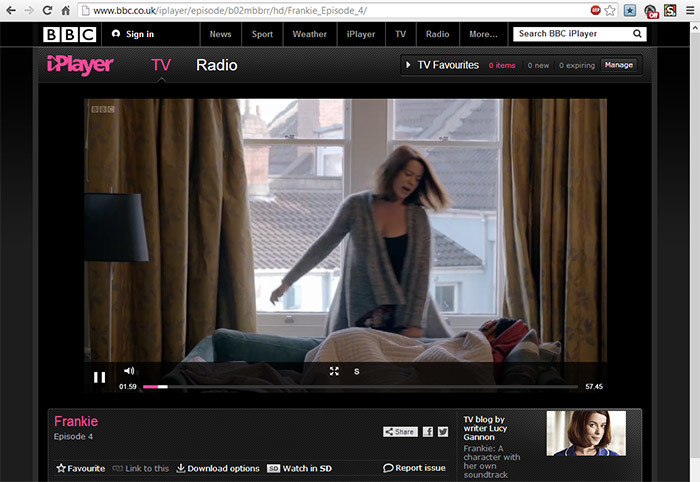Click Report issue
Screen dimensions: 700x482
pyautogui.click(x=414, y=468)
